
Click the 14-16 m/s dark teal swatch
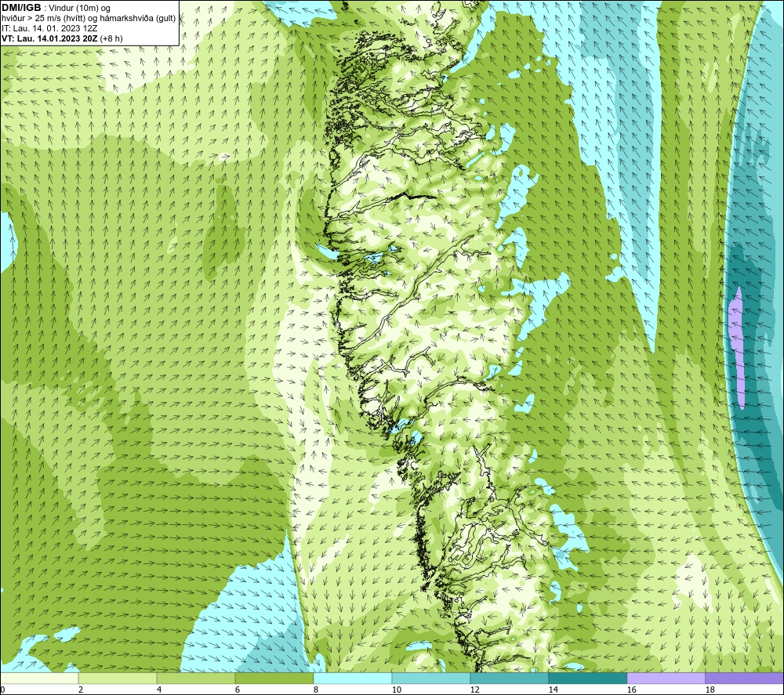click(x=587, y=678)
